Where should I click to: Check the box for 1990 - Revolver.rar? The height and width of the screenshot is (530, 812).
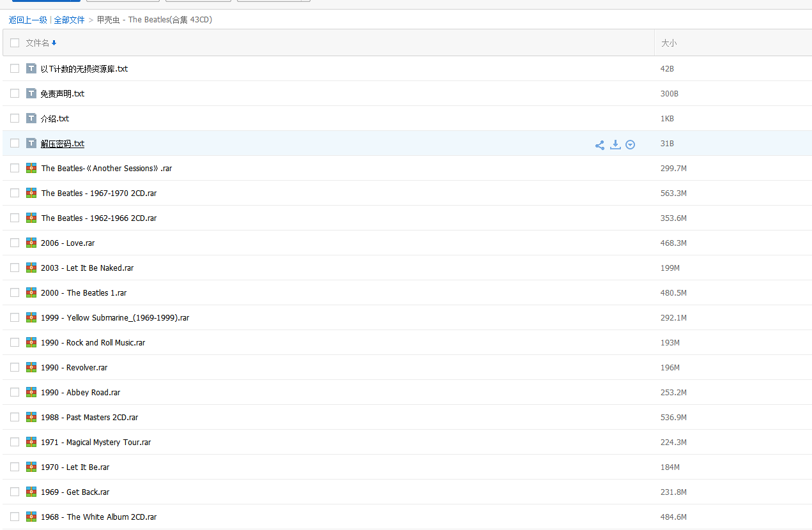(x=15, y=367)
